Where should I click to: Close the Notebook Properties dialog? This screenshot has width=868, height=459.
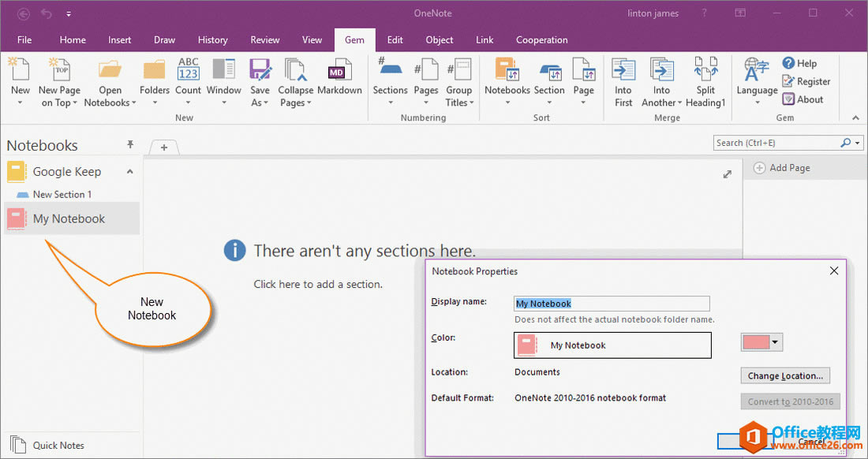[834, 271]
